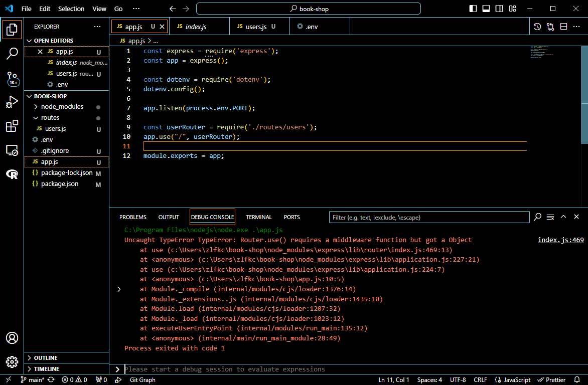Open the OUTPUT panel tab
The width and height of the screenshot is (588, 385).
click(169, 217)
